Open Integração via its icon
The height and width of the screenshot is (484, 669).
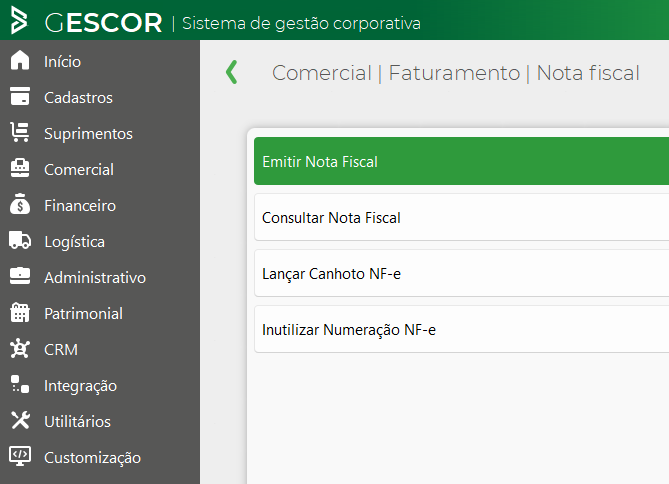tap(19, 385)
